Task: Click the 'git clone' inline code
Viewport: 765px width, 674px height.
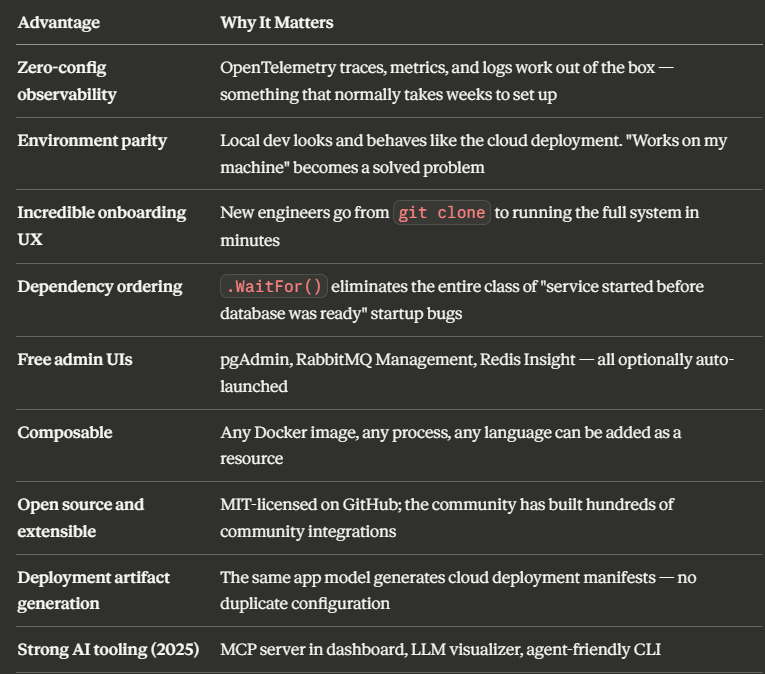Action: tap(442, 213)
